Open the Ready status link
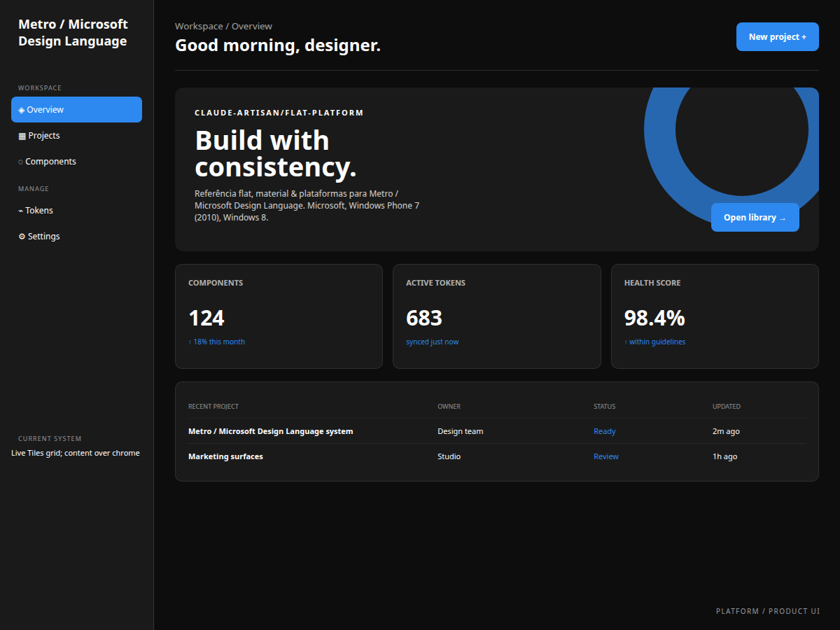 coord(605,431)
